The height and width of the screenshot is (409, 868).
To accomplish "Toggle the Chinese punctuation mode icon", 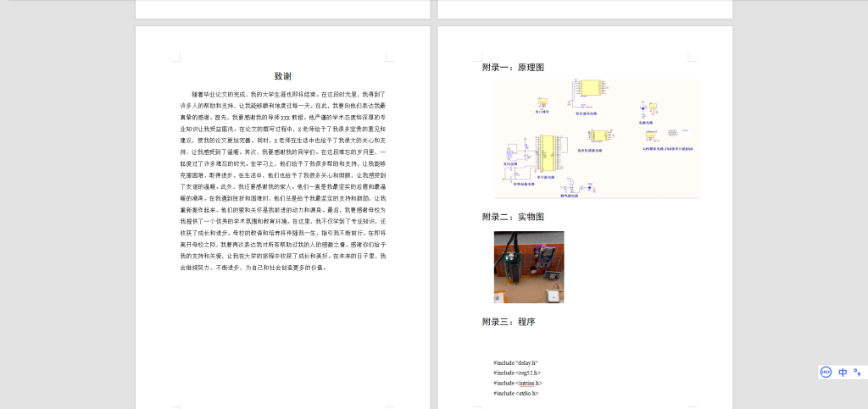I will [857, 373].
